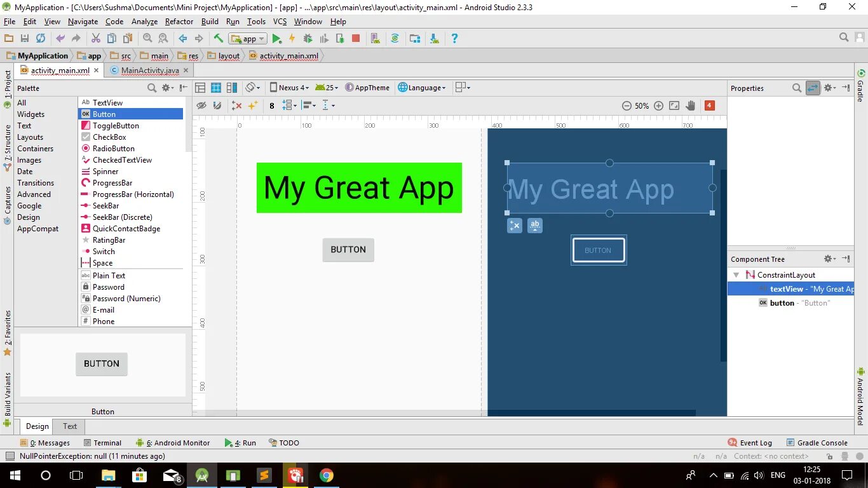Screen dimensions: 868x488
Task: Clear all constraints in the layout editor
Action: click(237, 105)
